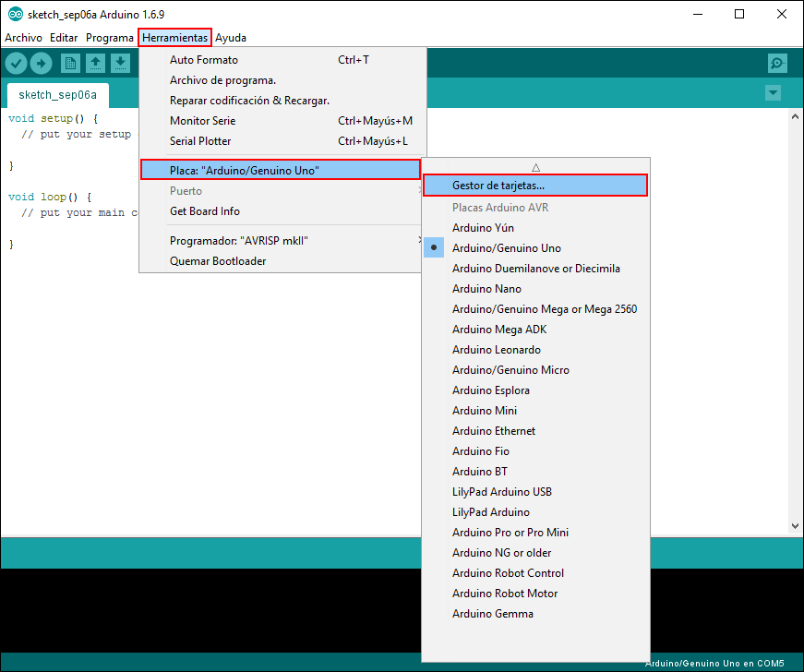The image size is (804, 672).
Task: Switch to the sketch_sep06a tab
Action: point(58,95)
